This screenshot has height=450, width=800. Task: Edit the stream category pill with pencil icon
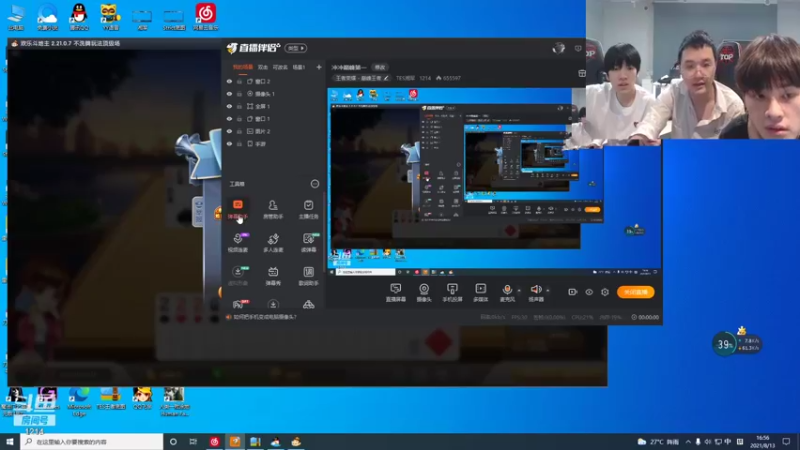tap(362, 78)
